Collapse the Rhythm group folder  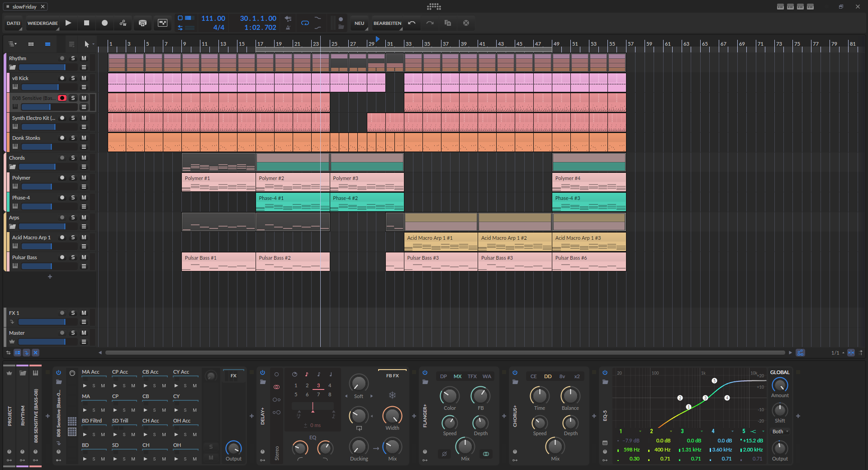pyautogui.click(x=13, y=67)
